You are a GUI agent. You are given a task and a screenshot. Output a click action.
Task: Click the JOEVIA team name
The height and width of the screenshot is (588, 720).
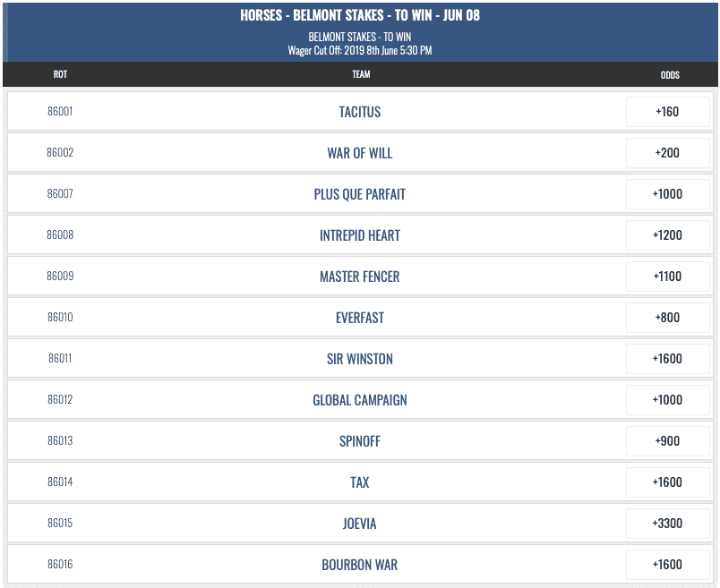pos(359,524)
